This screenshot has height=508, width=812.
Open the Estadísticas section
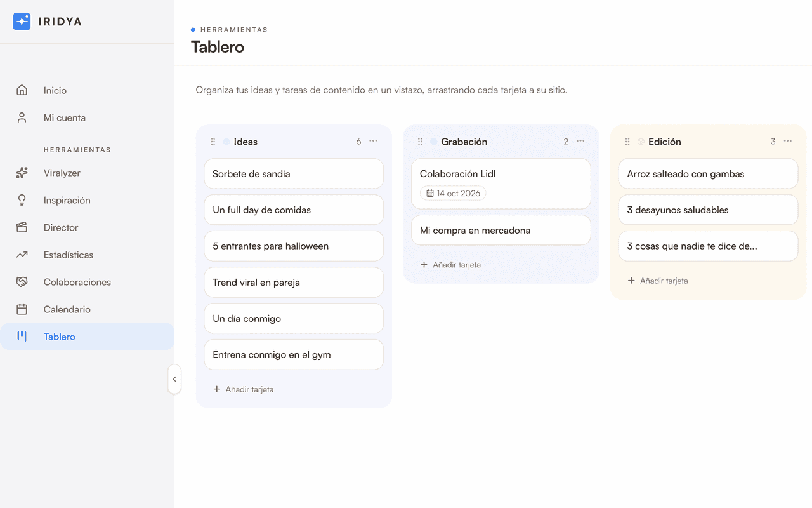point(87,255)
